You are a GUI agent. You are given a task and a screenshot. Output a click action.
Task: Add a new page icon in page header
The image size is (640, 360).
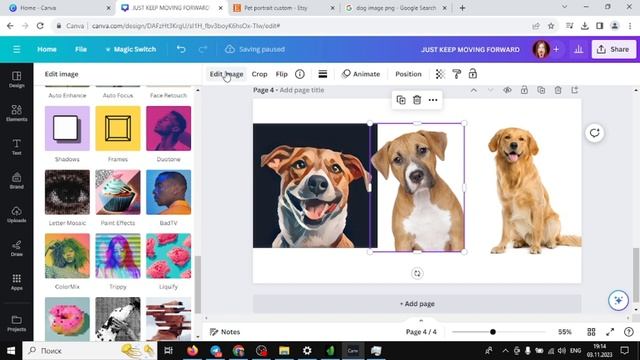click(x=575, y=90)
